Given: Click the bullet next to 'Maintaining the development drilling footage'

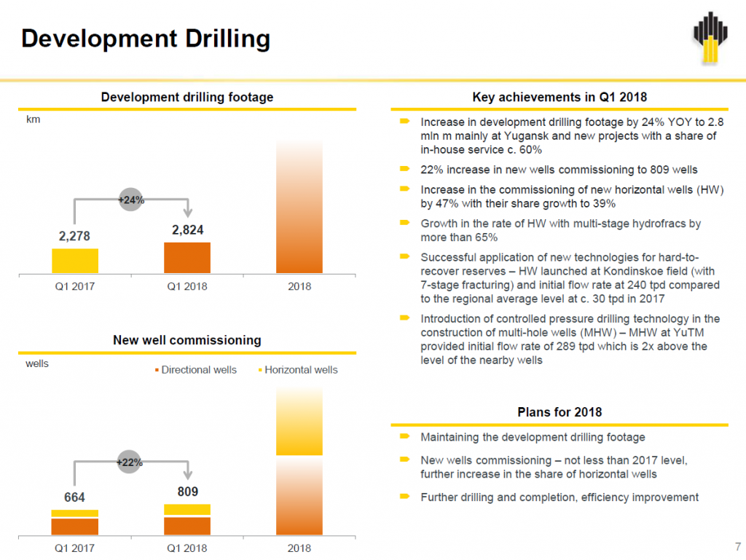Looking at the screenshot, I should pyautogui.click(x=404, y=437).
